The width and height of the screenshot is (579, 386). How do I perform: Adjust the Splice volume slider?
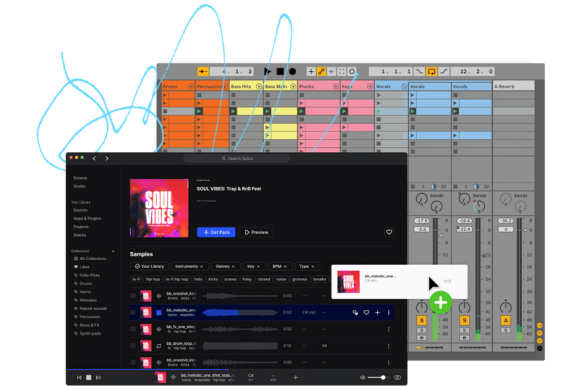(377, 377)
